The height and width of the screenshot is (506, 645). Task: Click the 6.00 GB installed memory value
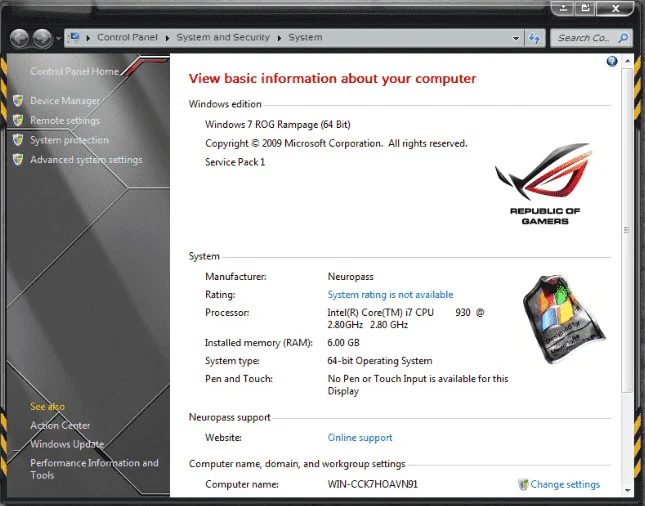click(343, 343)
